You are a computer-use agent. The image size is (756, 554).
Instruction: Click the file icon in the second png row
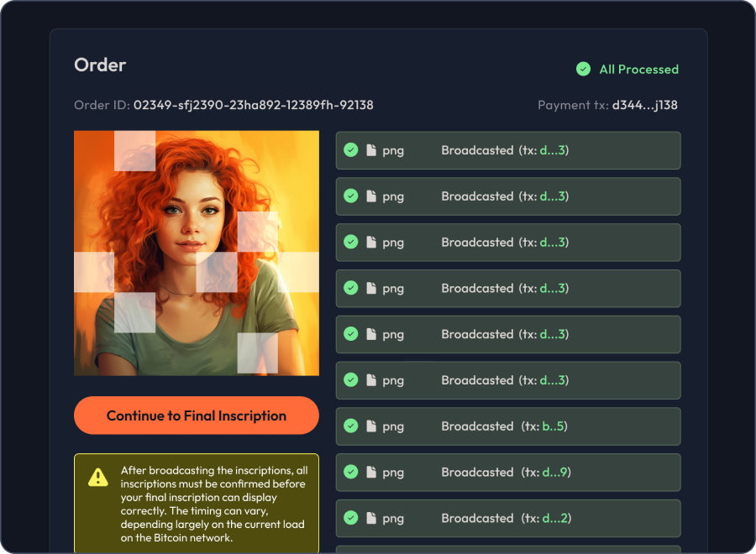tap(371, 196)
